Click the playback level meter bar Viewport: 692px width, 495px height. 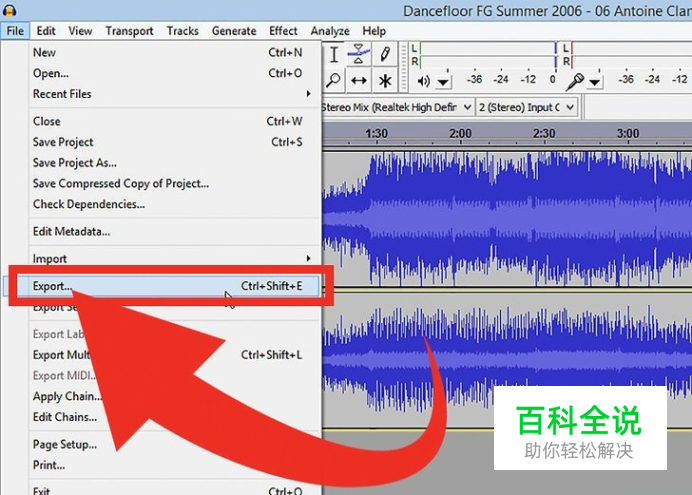489,55
